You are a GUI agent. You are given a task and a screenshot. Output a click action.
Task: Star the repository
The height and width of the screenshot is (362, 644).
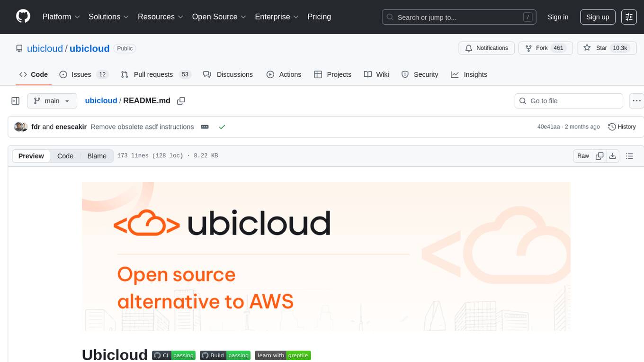(x=607, y=48)
